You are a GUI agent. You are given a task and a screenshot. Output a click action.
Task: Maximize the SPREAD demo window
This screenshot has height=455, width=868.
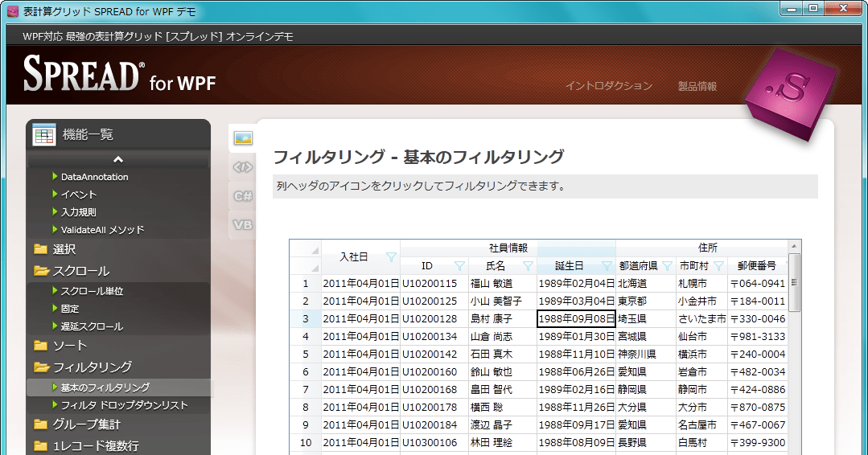812,8
